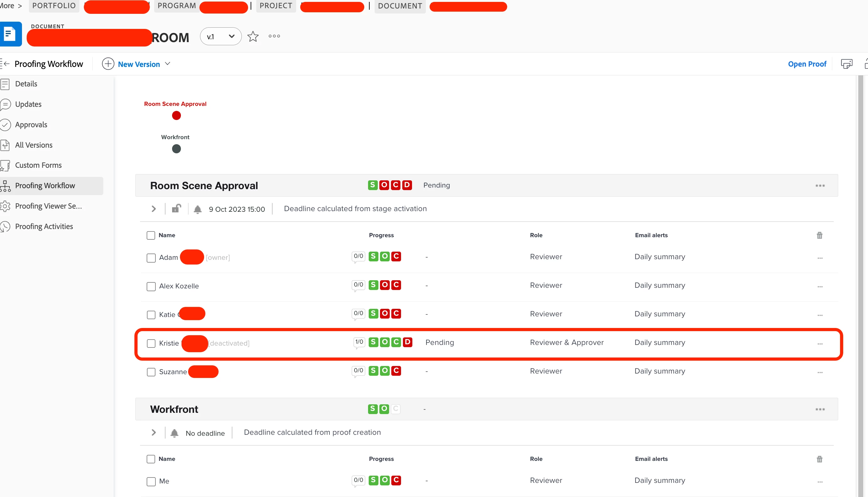The image size is (868, 497).
Task: Open the v.1 version dropdown
Action: pos(221,36)
